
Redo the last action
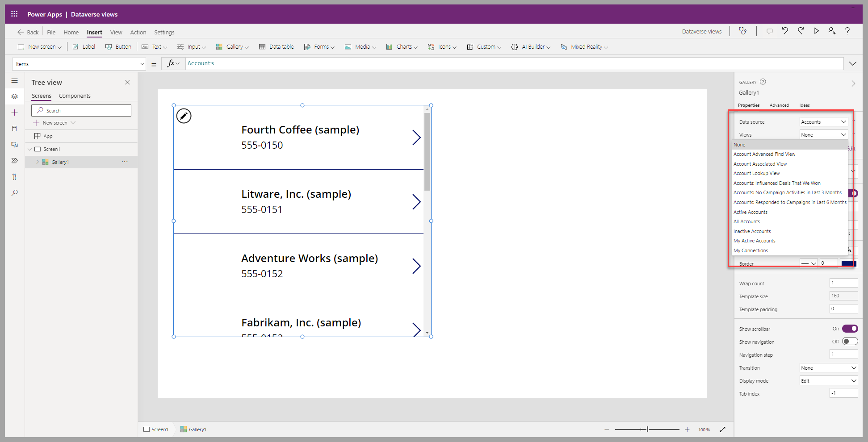[x=801, y=31]
